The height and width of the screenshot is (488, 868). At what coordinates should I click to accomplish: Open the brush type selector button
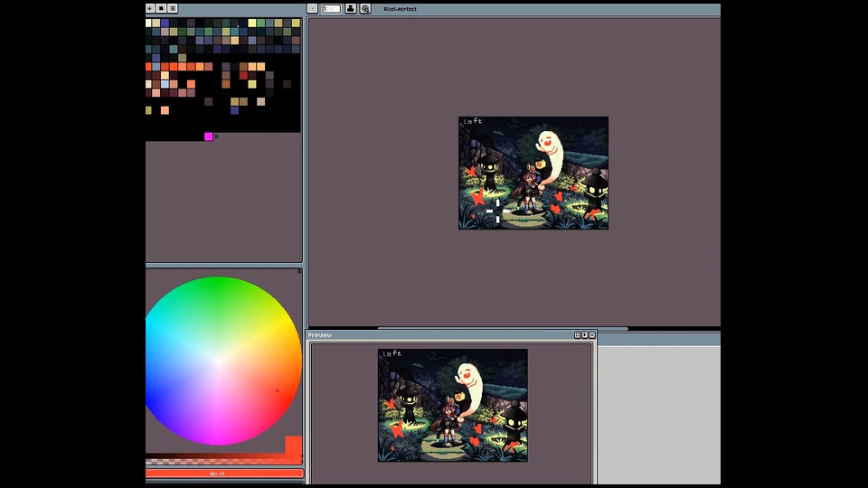312,9
